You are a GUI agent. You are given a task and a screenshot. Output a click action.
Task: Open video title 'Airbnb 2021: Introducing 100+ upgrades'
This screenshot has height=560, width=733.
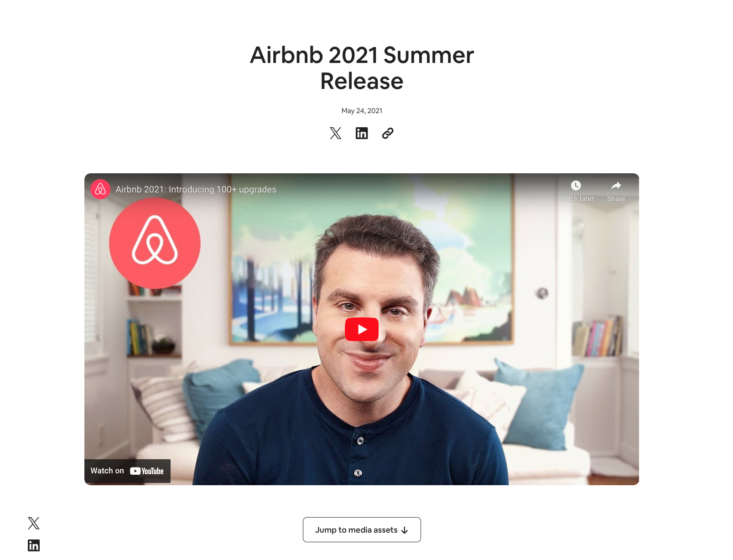tap(196, 189)
